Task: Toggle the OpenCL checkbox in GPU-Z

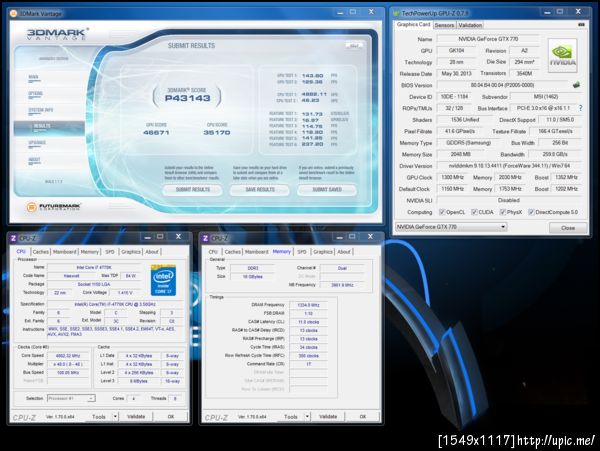Action: click(442, 212)
